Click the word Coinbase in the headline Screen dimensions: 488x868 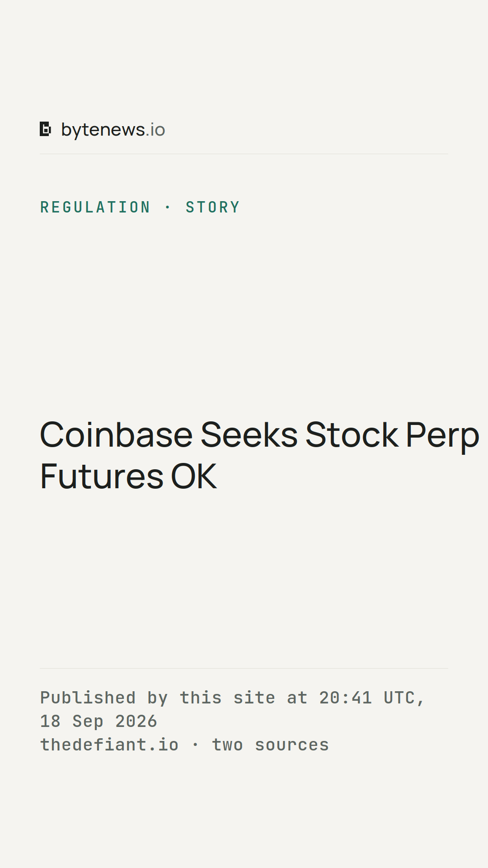tap(117, 435)
